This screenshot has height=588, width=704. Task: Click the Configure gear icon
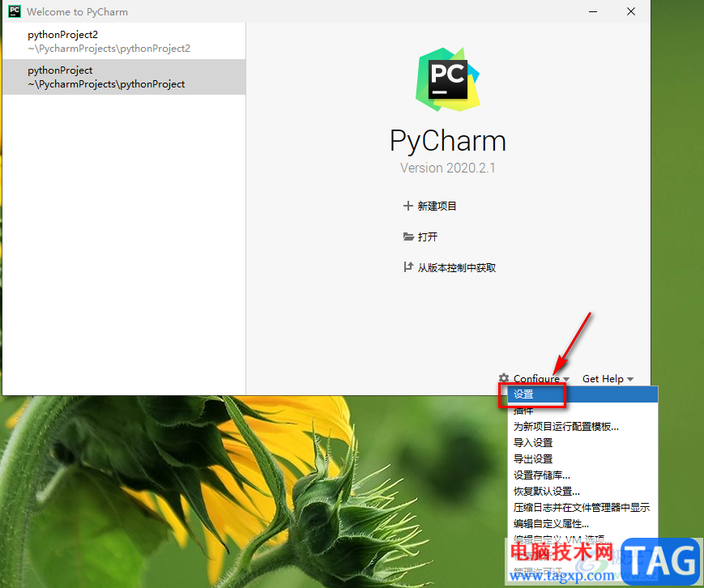pos(504,378)
